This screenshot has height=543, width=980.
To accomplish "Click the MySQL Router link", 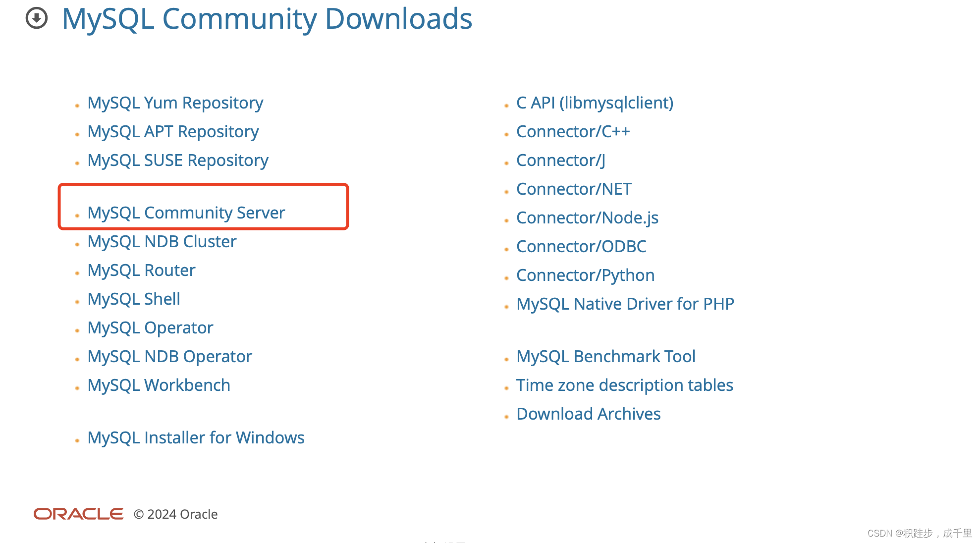I will coord(141,270).
